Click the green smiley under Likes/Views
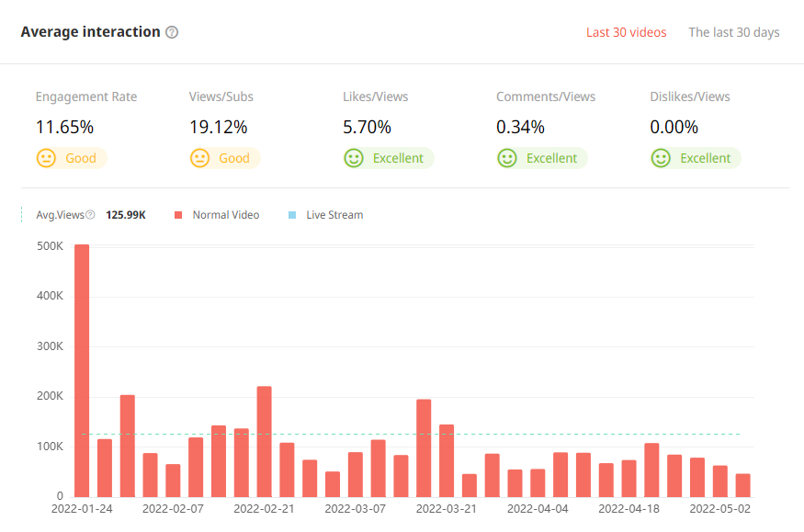 click(x=353, y=158)
